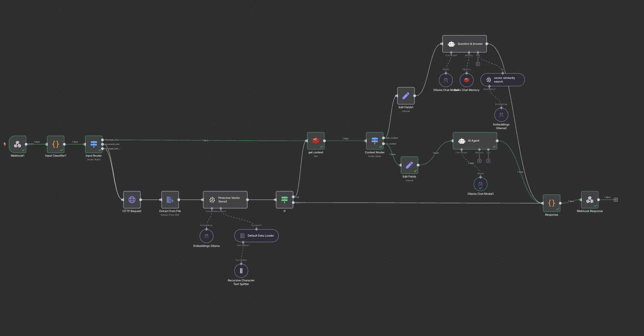Select the Embeddings Ollama2 sub-node
The image size is (644, 336).
[501, 115]
